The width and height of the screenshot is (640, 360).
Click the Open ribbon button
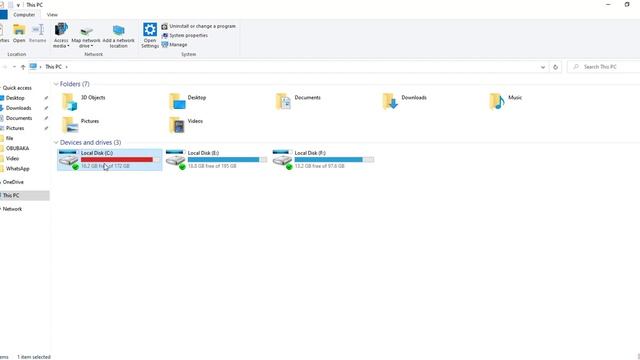coord(19,33)
